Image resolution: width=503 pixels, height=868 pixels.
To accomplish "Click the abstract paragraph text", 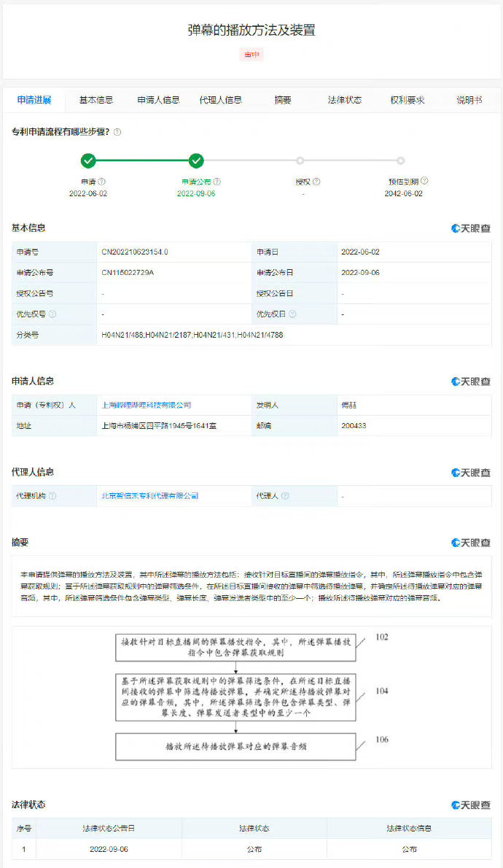I will 251,586.
